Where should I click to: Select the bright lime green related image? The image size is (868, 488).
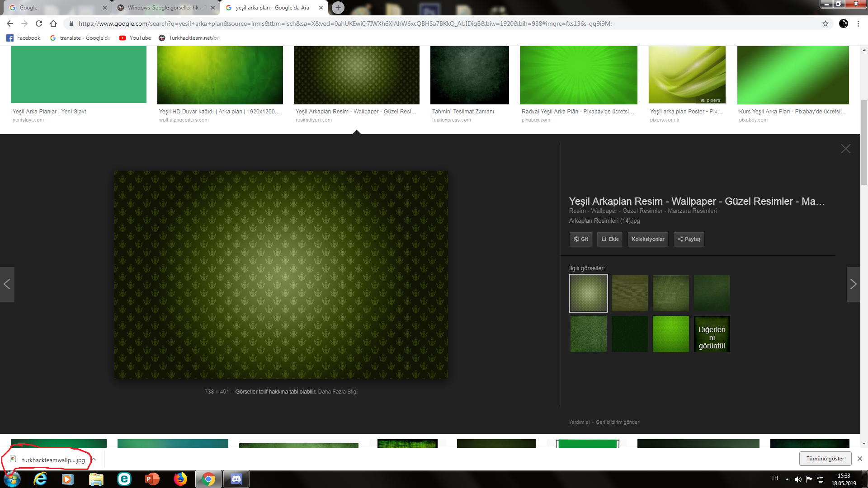(x=671, y=334)
